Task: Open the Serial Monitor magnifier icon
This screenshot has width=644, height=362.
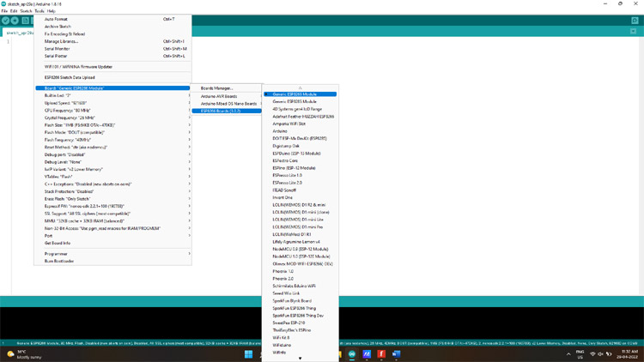Action: [635, 21]
